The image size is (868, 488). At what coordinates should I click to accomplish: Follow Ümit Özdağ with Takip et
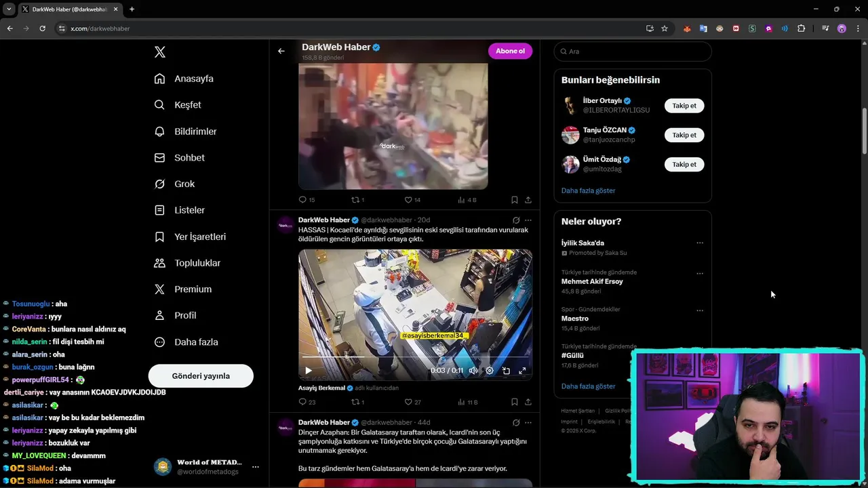[x=684, y=165]
